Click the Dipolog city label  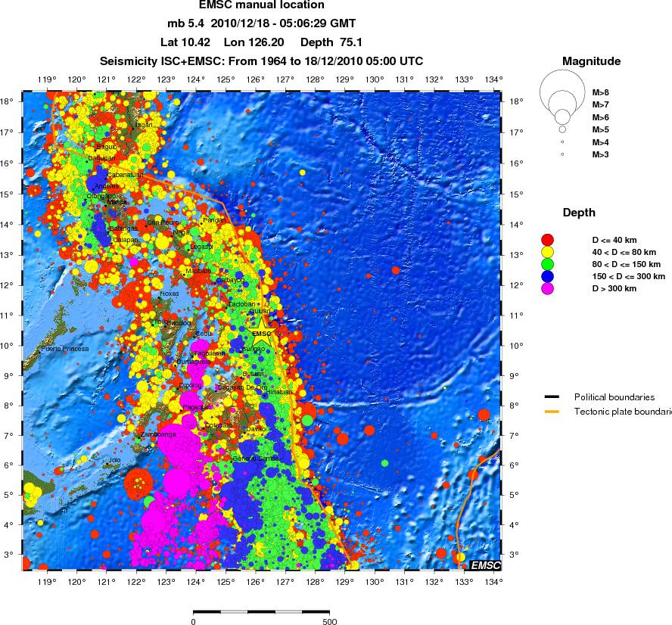190,386
